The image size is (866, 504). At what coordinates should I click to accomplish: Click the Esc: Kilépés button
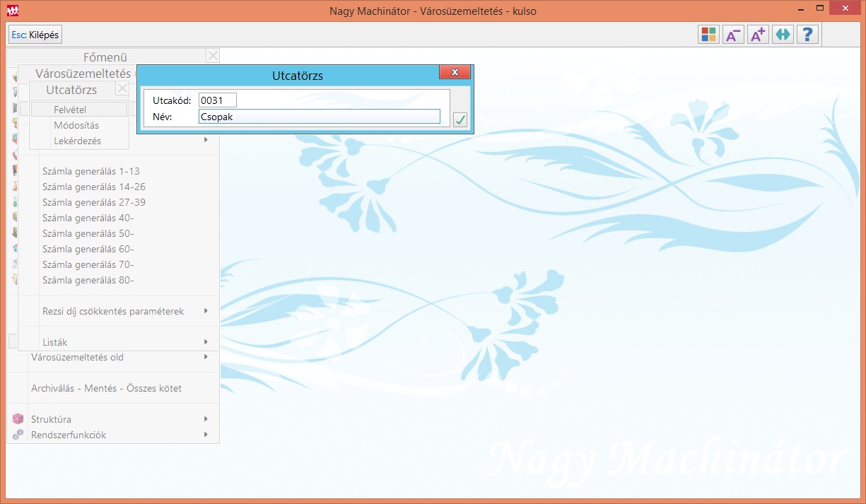coord(35,35)
